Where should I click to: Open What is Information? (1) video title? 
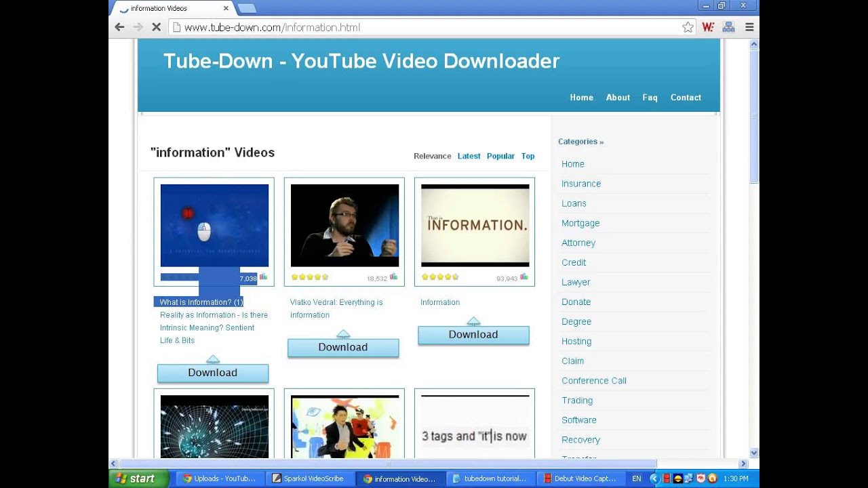pyautogui.click(x=201, y=302)
